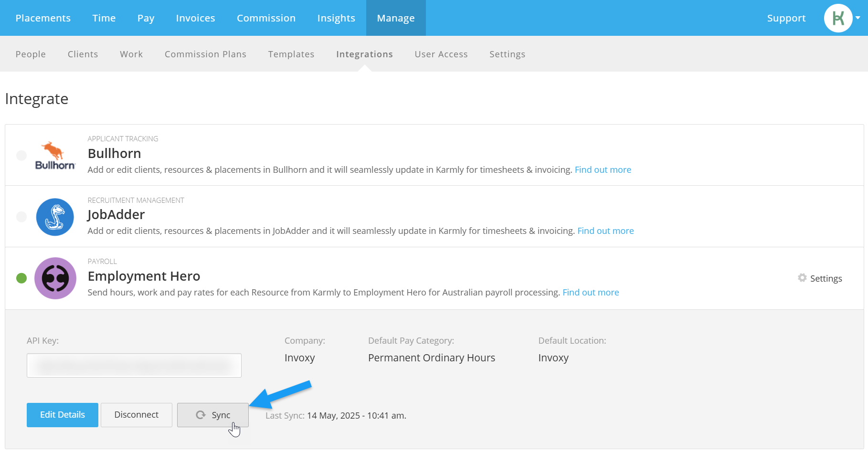The height and width of the screenshot is (453, 868).
Task: Click the PAYROLL label
Action: point(102,261)
